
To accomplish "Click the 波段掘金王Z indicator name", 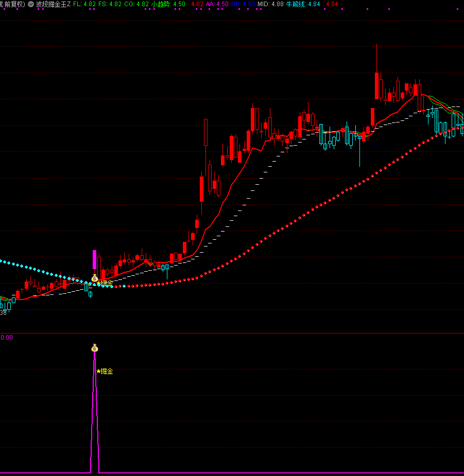I will click(53, 4).
